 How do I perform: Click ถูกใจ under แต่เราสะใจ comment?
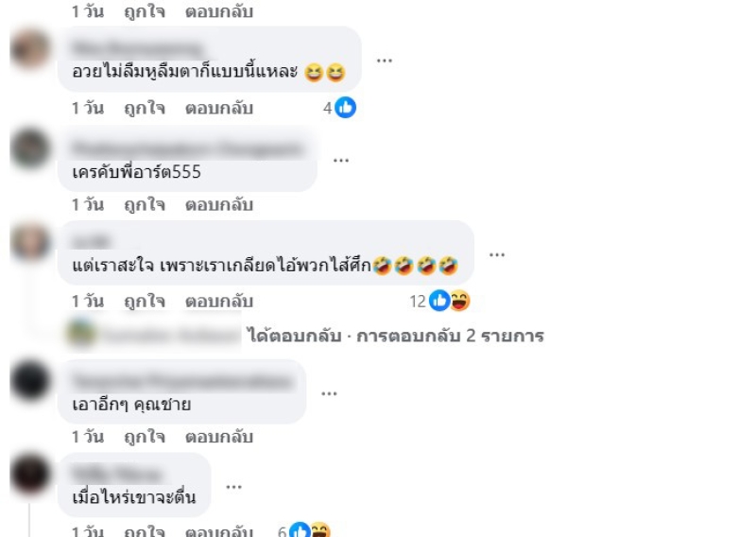tap(145, 301)
